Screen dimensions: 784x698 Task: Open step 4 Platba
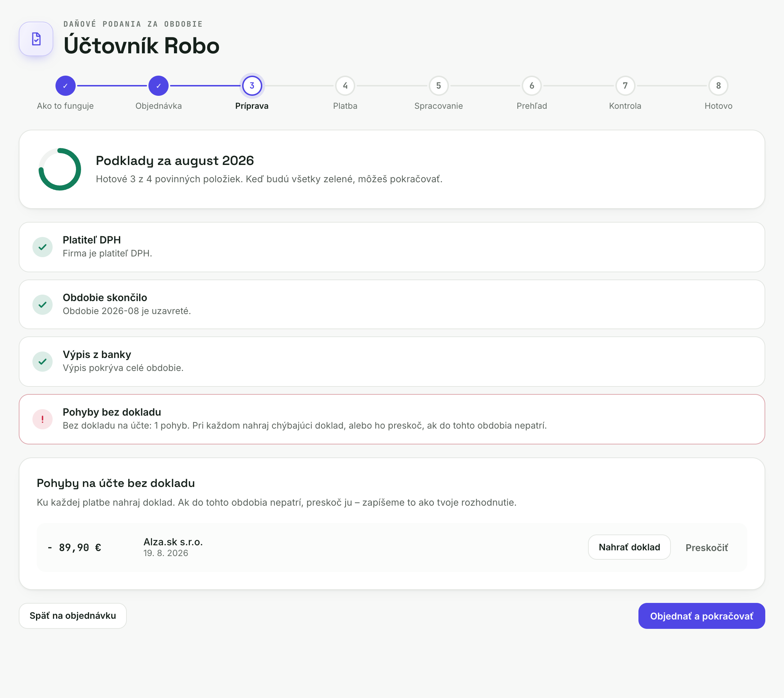click(x=345, y=85)
